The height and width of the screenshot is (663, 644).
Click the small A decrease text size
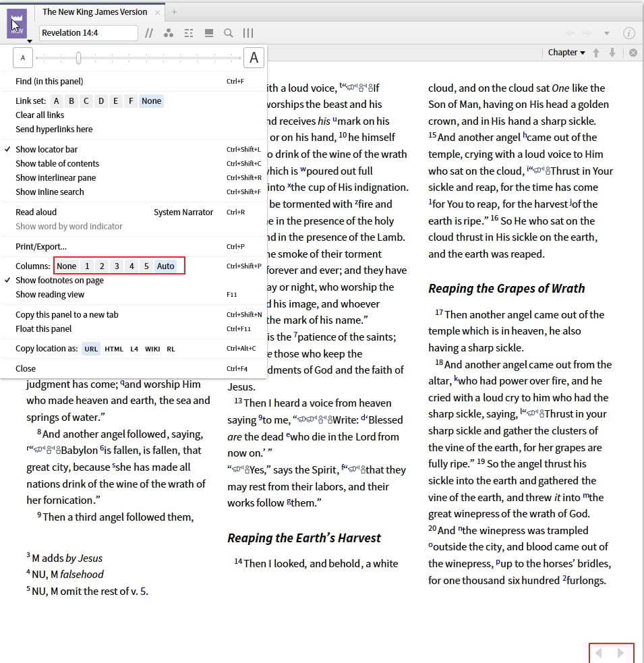(23, 57)
